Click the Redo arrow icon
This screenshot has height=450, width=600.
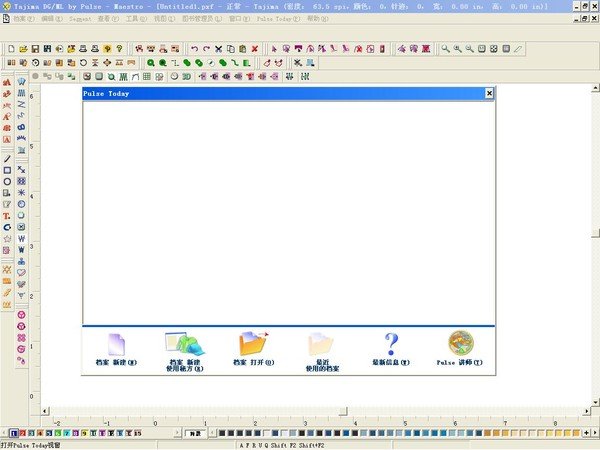(206, 49)
